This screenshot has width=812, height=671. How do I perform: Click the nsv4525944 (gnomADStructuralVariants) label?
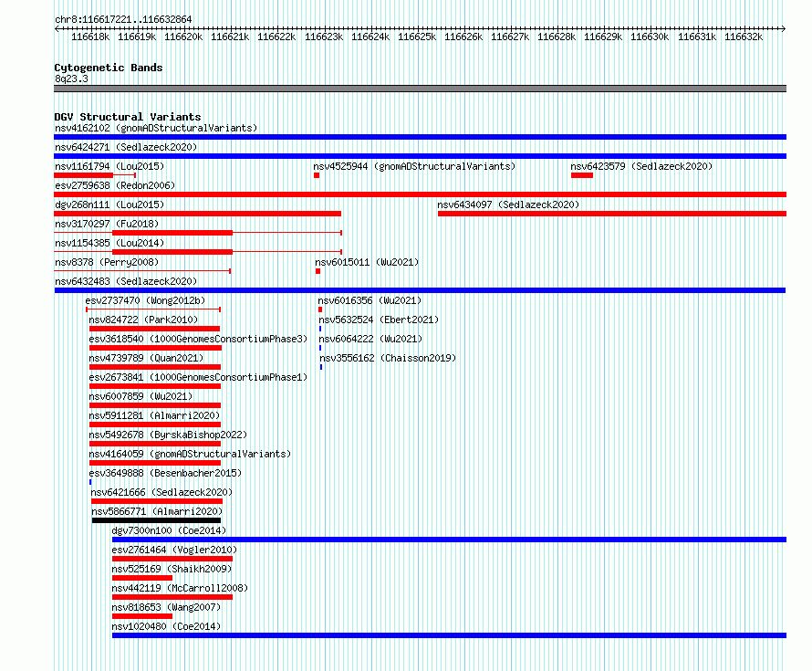[414, 166]
